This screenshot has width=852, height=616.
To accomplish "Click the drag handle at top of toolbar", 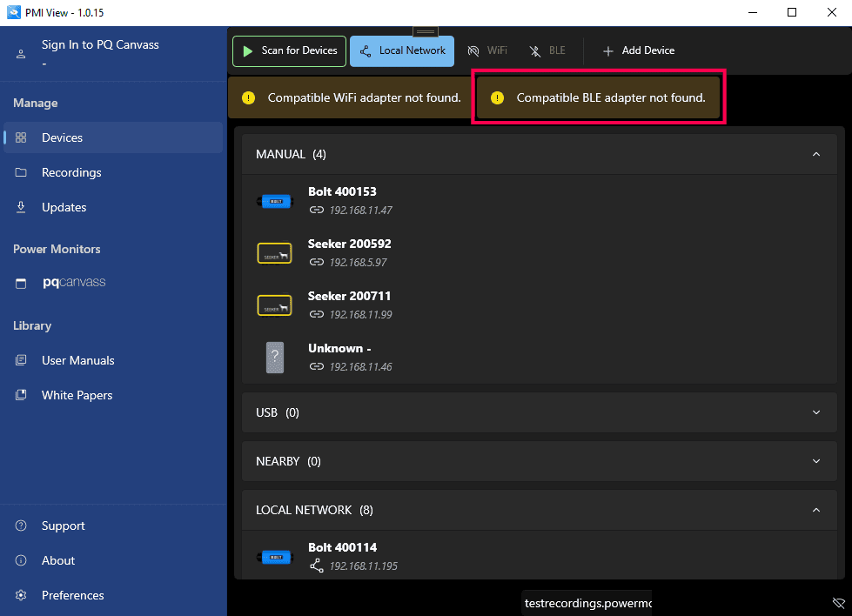I will tap(426, 32).
